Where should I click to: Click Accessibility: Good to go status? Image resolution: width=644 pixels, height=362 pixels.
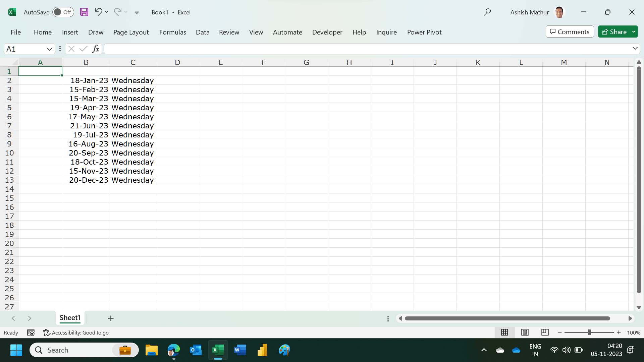76,333
